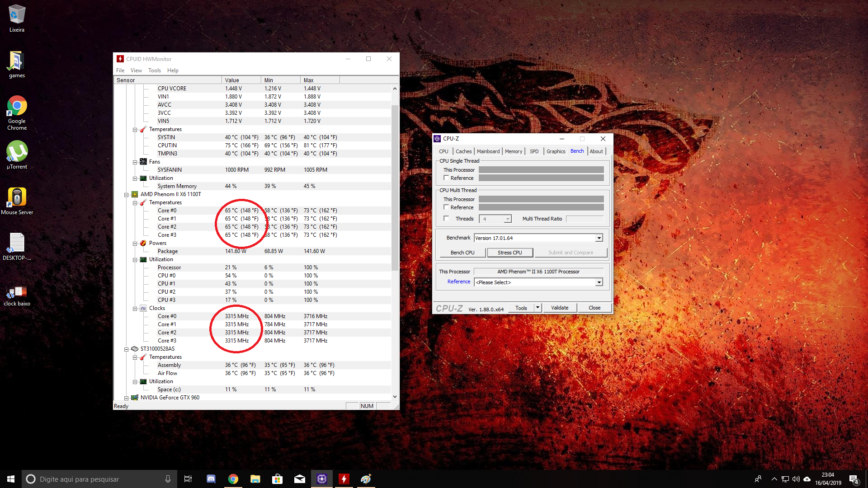The height and width of the screenshot is (488, 868).
Task: Open the volume icon in system tray
Action: tap(796, 479)
